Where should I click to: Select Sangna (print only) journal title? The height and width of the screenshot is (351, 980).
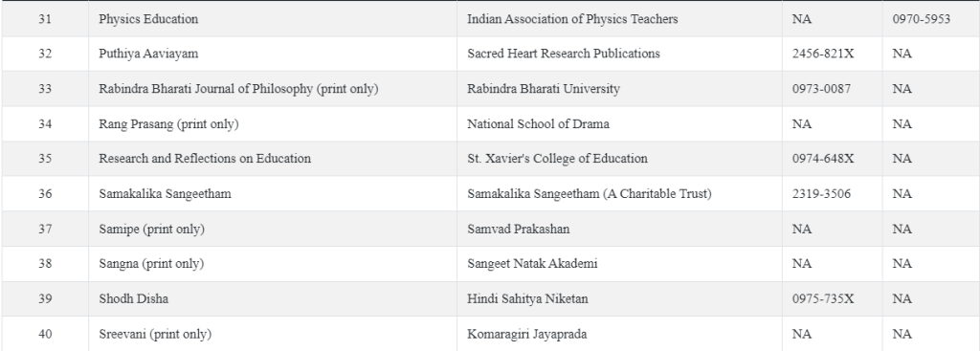coord(151,264)
